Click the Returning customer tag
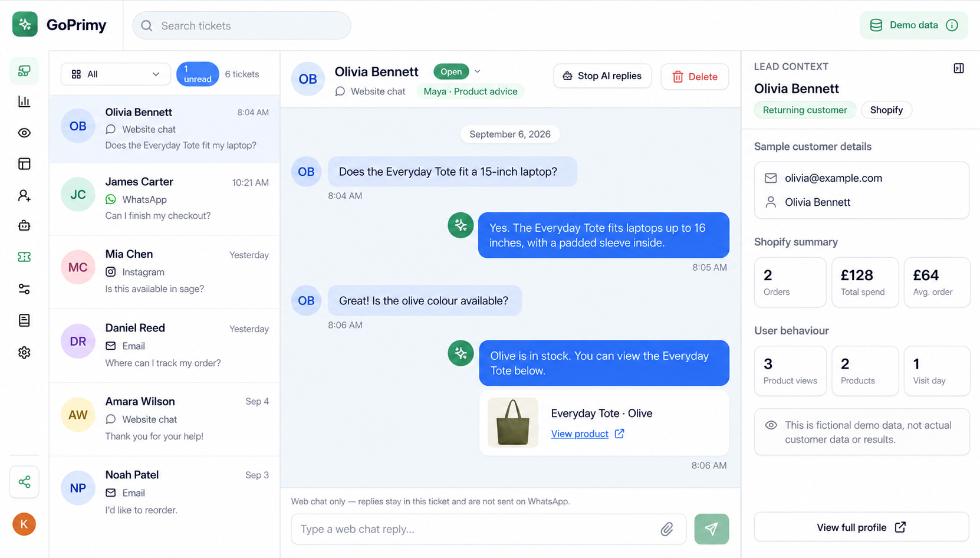The height and width of the screenshot is (558, 980). [x=805, y=110]
